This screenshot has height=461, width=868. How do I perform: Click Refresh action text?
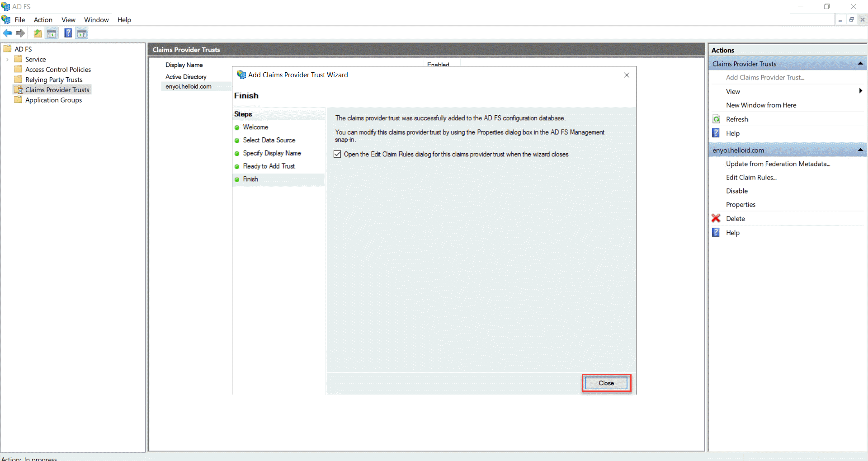(737, 119)
